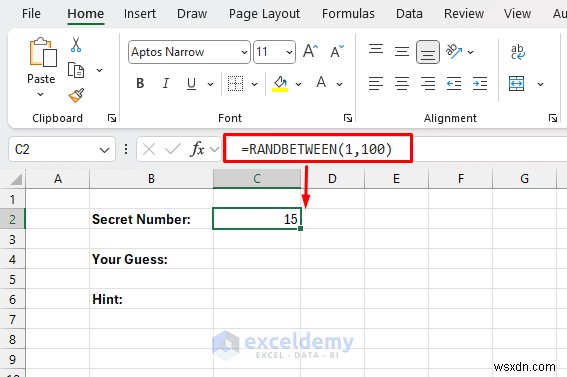Click the Copy icon
This screenshot has height=377, width=567.
[76, 70]
